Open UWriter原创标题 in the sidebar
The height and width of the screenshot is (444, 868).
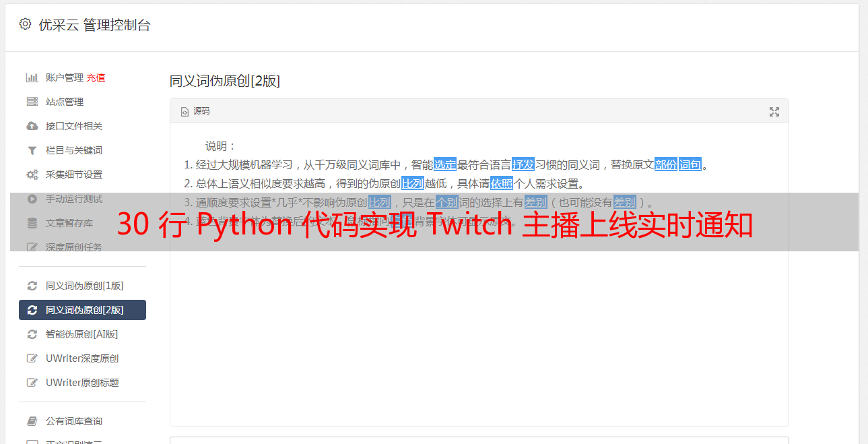point(82,383)
